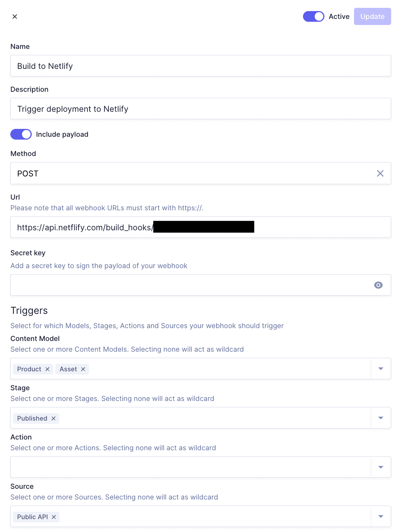Remove the Public API source tag
The height and width of the screenshot is (532, 404).
pyautogui.click(x=54, y=517)
